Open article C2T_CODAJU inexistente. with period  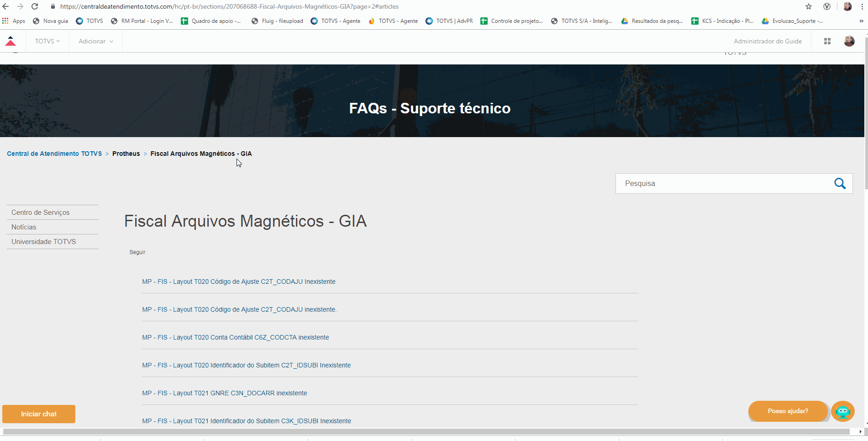coord(239,309)
